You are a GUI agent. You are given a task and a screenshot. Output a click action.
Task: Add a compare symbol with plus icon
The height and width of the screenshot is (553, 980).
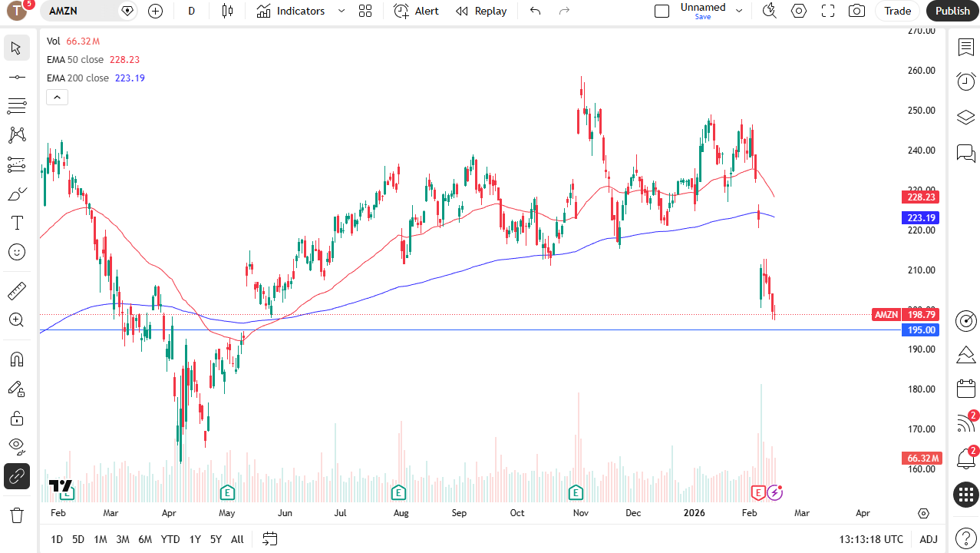point(155,11)
